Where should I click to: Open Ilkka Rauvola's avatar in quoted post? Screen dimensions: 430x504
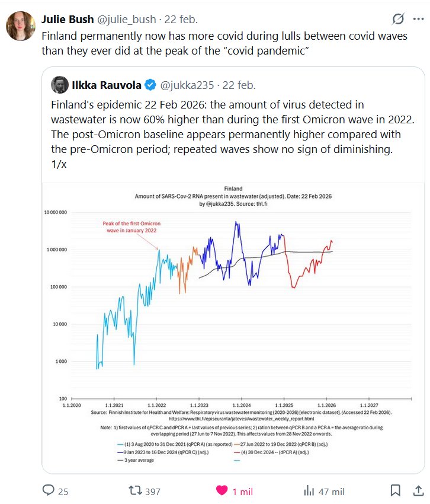(x=59, y=85)
